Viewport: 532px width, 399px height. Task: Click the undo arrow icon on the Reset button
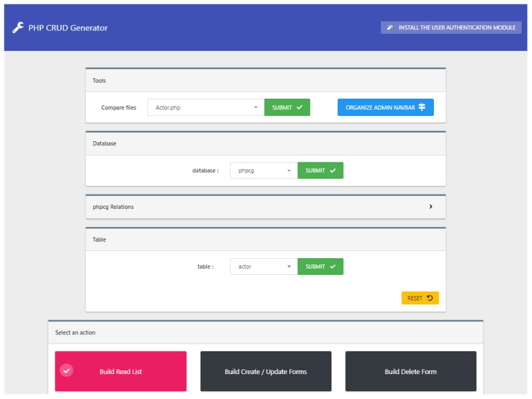[x=431, y=298]
